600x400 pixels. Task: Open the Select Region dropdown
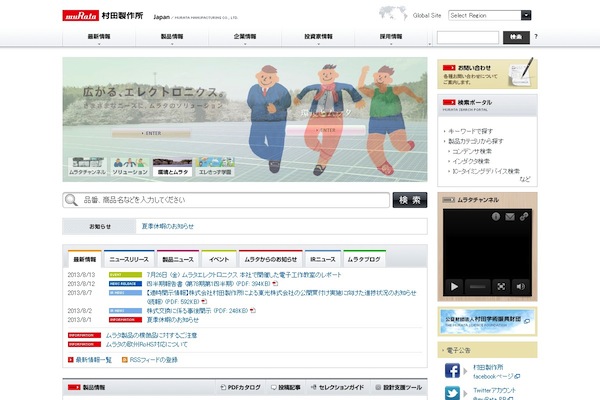(490, 15)
